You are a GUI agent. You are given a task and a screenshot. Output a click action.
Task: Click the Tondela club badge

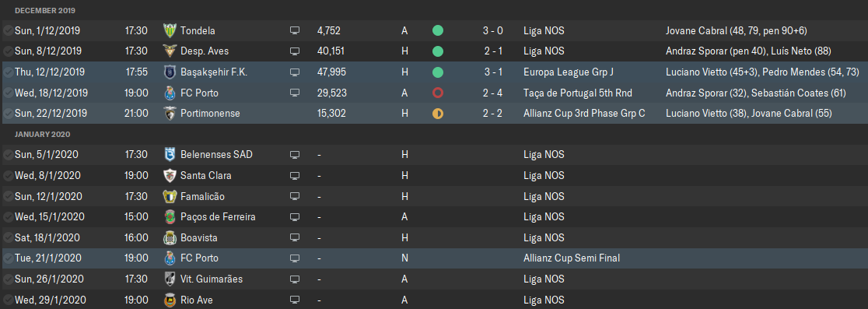pos(170,31)
